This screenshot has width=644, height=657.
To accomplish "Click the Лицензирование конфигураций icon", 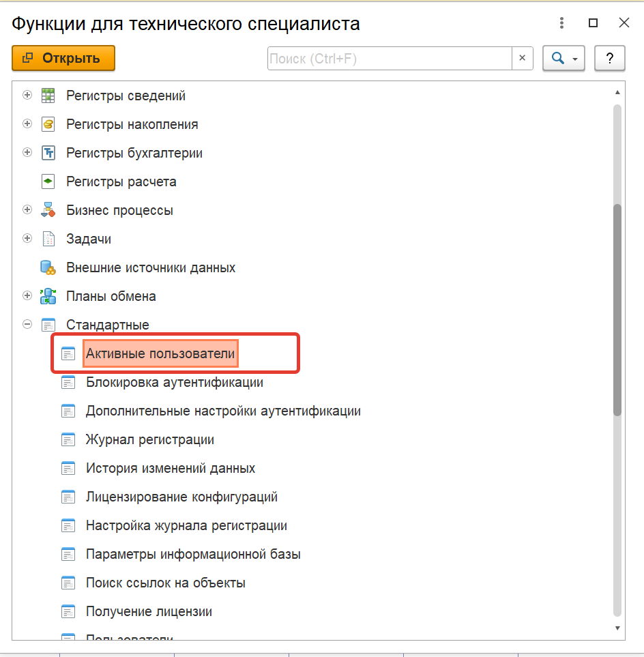I will (x=68, y=497).
